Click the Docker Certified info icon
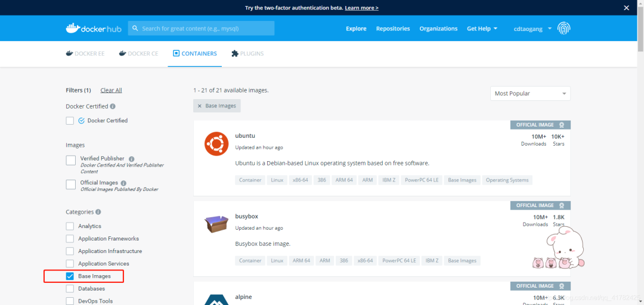 [113, 106]
